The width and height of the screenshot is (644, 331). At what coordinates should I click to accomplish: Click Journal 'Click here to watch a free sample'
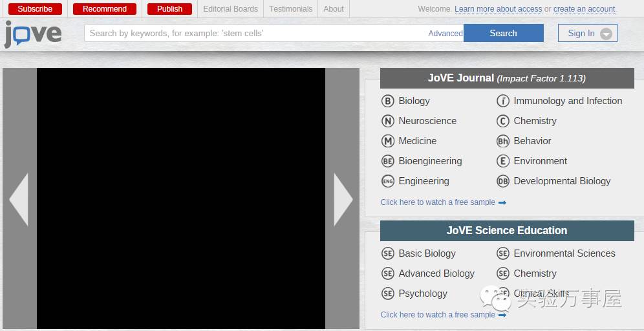coord(438,202)
